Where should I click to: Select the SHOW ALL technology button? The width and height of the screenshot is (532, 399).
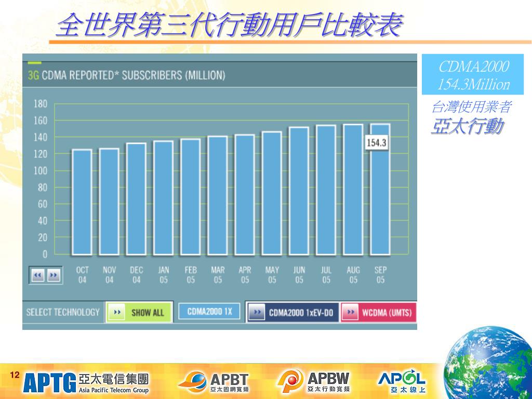[x=139, y=312]
